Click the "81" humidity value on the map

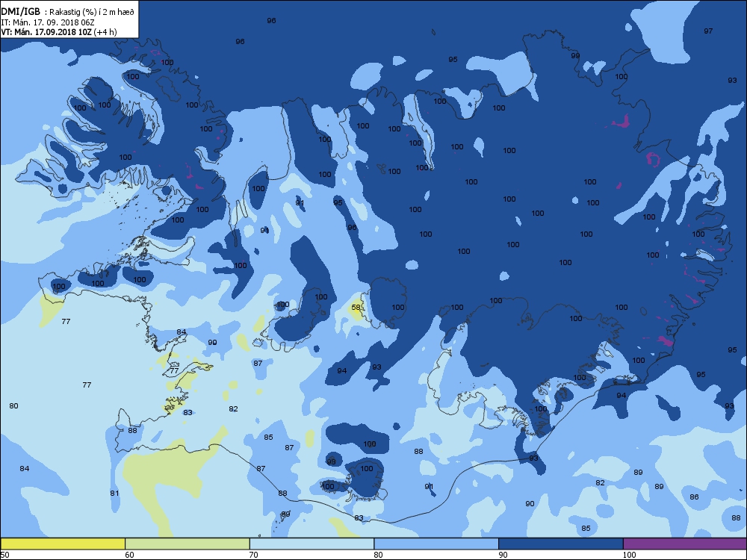[x=114, y=494]
